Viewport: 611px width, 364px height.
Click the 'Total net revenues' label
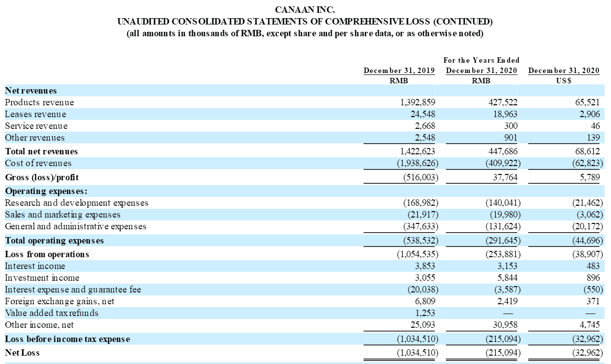(x=42, y=151)
